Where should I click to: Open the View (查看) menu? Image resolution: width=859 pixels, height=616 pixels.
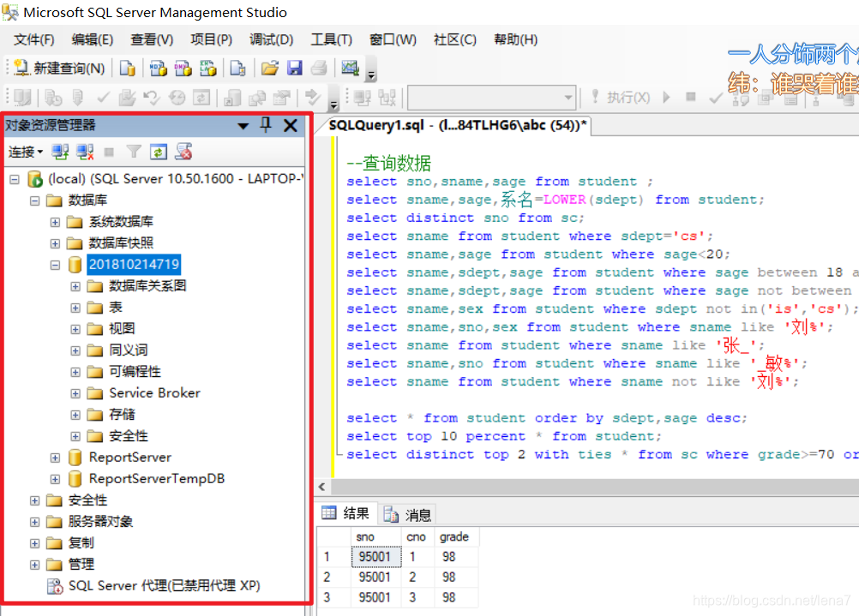tap(152, 39)
